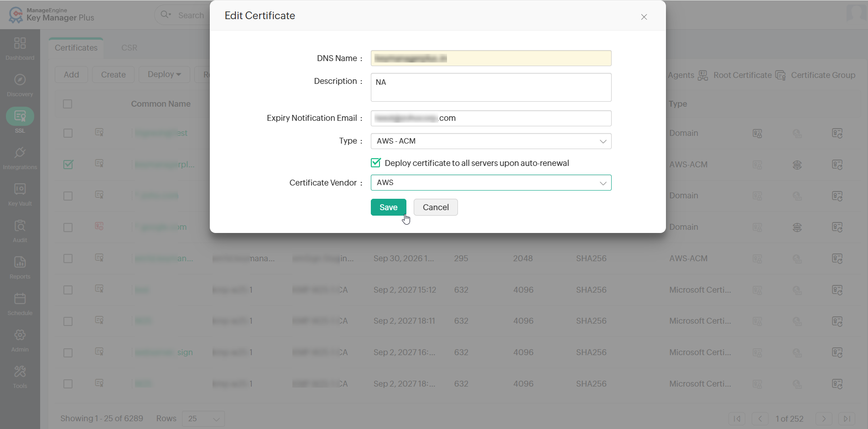This screenshot has height=429, width=868.
Task: Click certificate icon in the first Domain row
Action: pos(99,133)
